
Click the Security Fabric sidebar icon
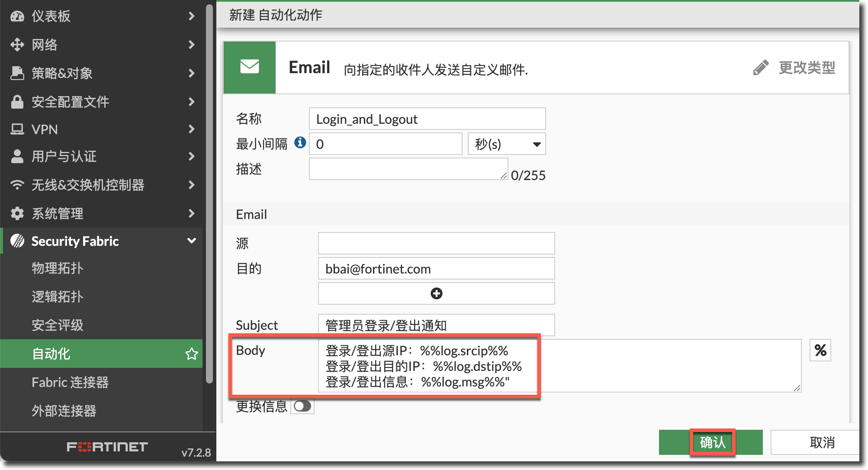point(17,241)
